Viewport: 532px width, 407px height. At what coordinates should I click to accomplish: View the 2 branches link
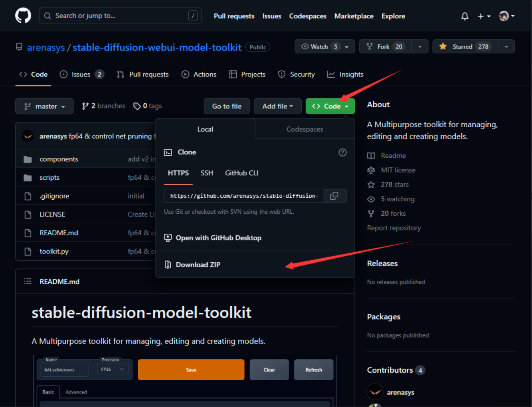(x=104, y=106)
